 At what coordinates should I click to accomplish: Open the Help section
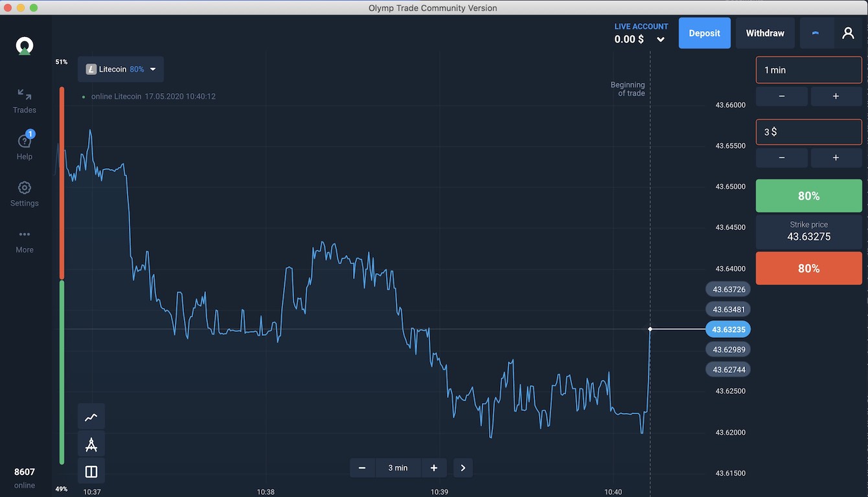[25, 147]
